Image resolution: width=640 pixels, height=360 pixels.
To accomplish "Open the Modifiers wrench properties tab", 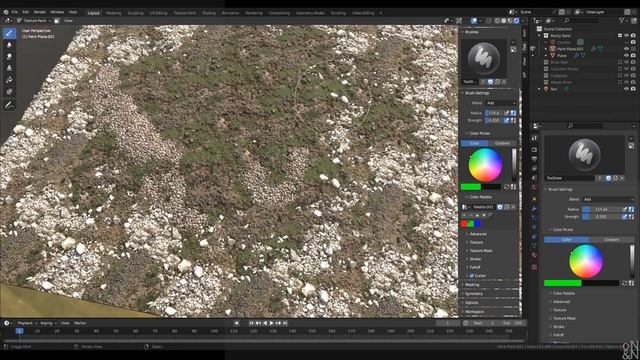I will [534, 209].
